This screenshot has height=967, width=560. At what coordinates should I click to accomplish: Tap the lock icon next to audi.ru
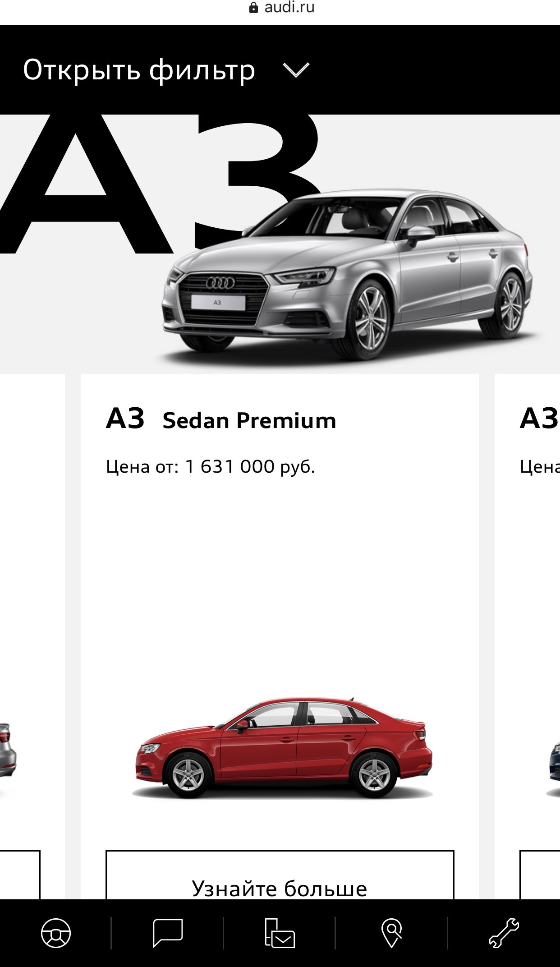254,8
